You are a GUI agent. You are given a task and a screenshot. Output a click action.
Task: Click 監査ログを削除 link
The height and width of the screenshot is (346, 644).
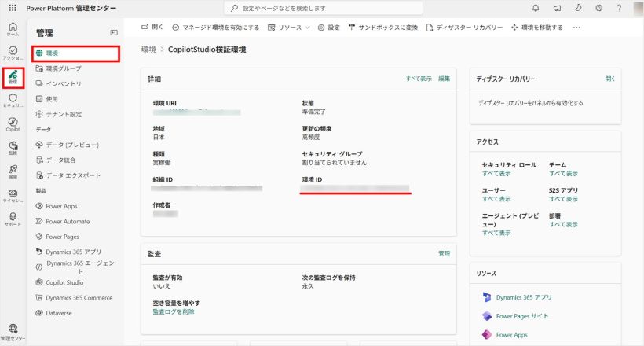pyautogui.click(x=174, y=312)
